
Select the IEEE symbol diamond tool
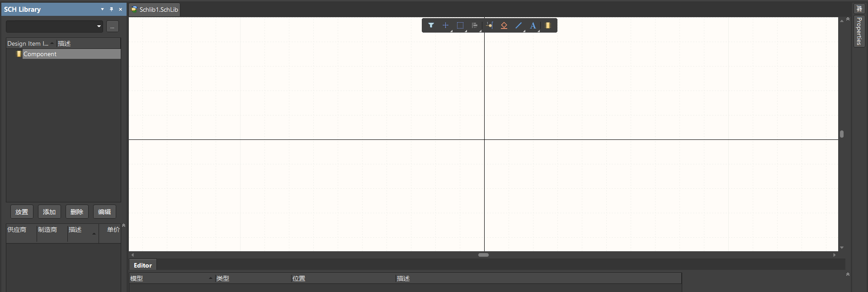pos(504,25)
